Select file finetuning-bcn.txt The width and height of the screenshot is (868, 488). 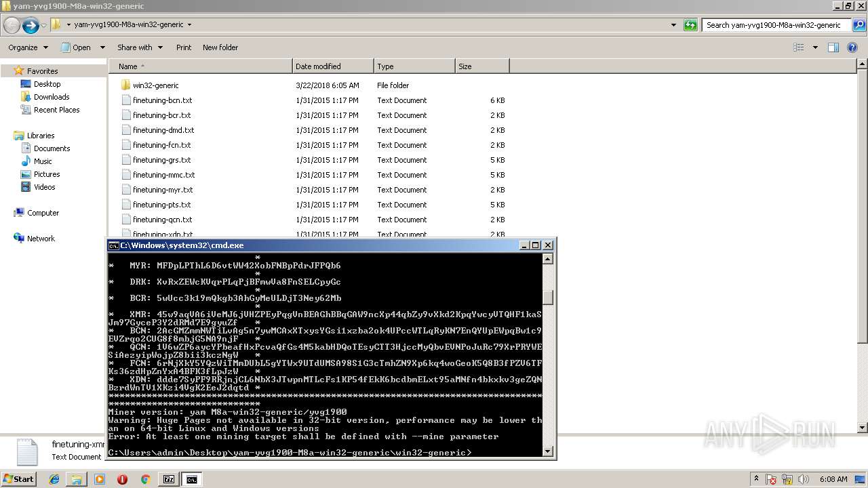pyautogui.click(x=162, y=100)
